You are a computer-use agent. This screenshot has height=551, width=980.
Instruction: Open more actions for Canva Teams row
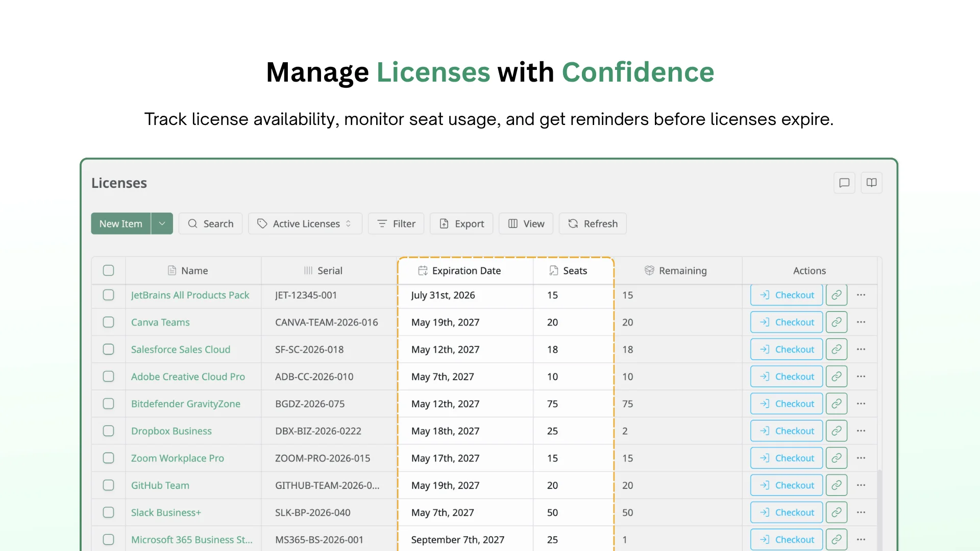[861, 322]
